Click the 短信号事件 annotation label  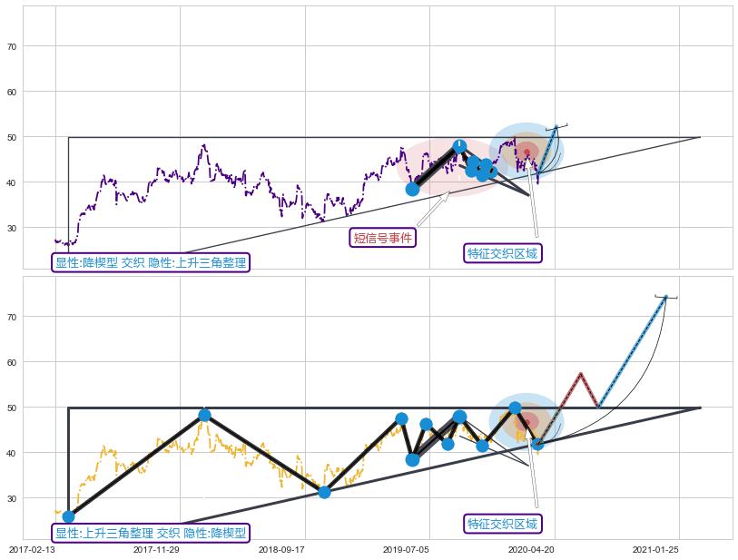pos(382,238)
